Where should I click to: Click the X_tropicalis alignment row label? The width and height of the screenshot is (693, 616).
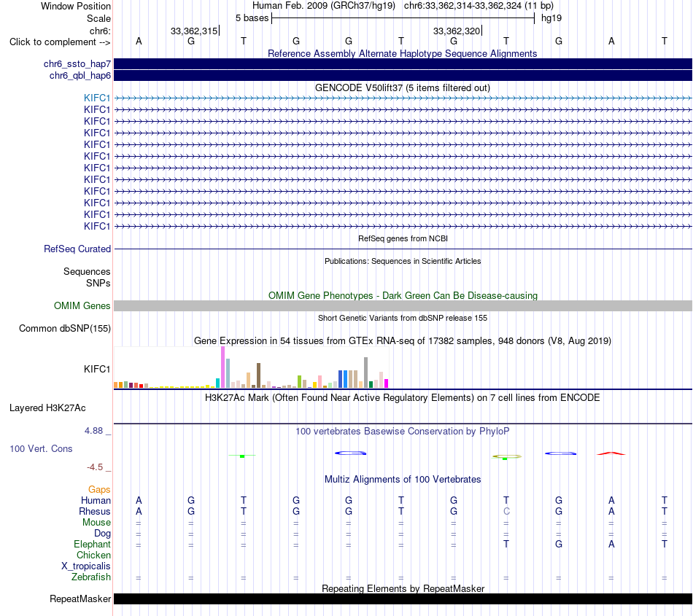(86, 566)
